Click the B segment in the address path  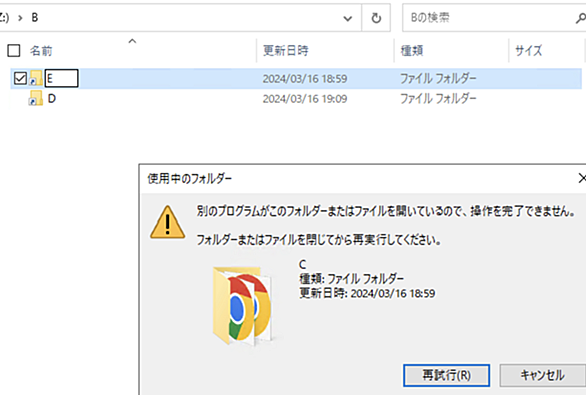(34, 18)
